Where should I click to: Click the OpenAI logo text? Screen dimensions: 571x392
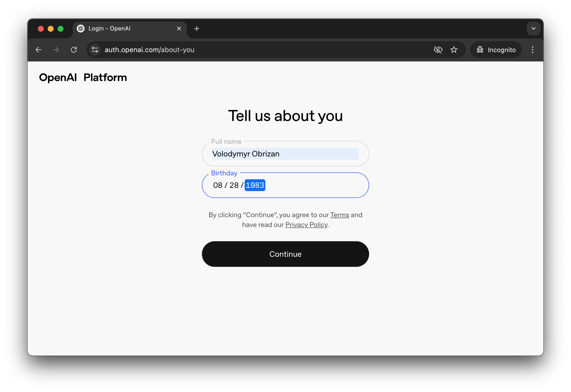click(x=58, y=77)
